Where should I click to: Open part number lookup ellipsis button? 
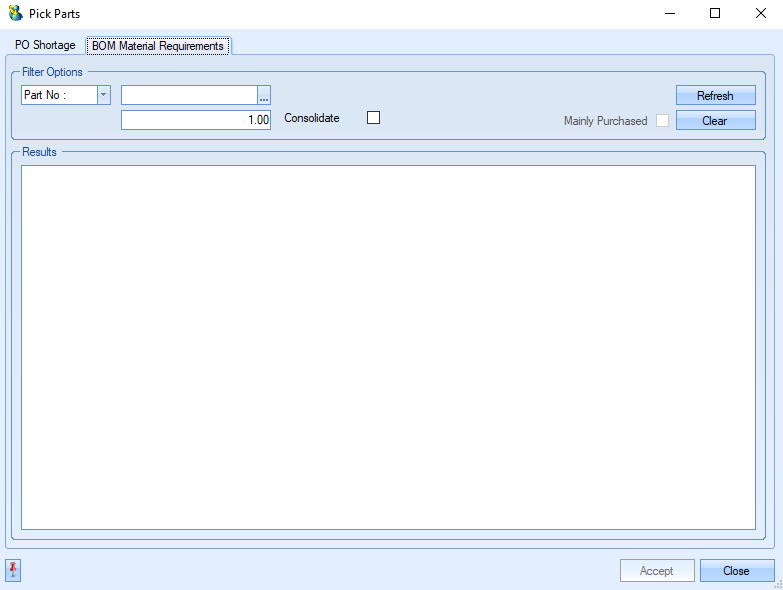(264, 95)
